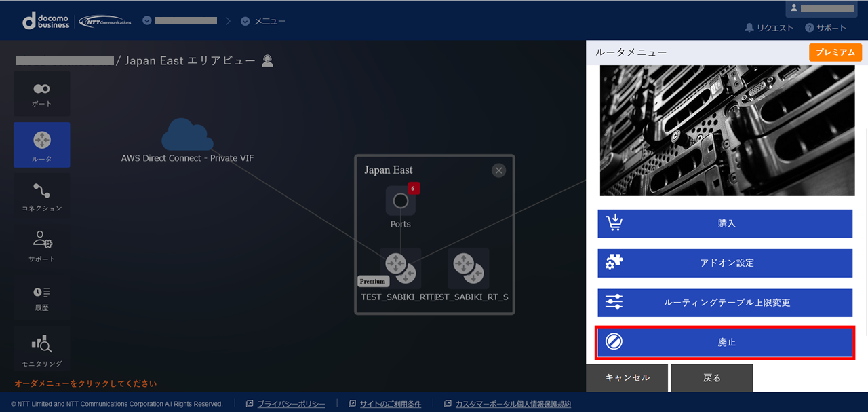This screenshot has height=412, width=868.
Task: Open the 履歴 (History) sidebar icon
Action: (x=41, y=296)
